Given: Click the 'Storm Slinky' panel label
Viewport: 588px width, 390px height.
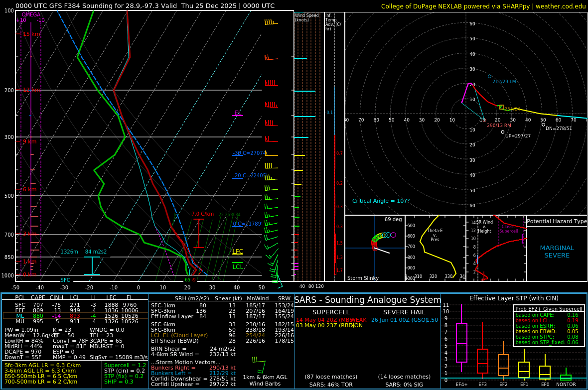Looking at the screenshot, I should click(363, 278).
